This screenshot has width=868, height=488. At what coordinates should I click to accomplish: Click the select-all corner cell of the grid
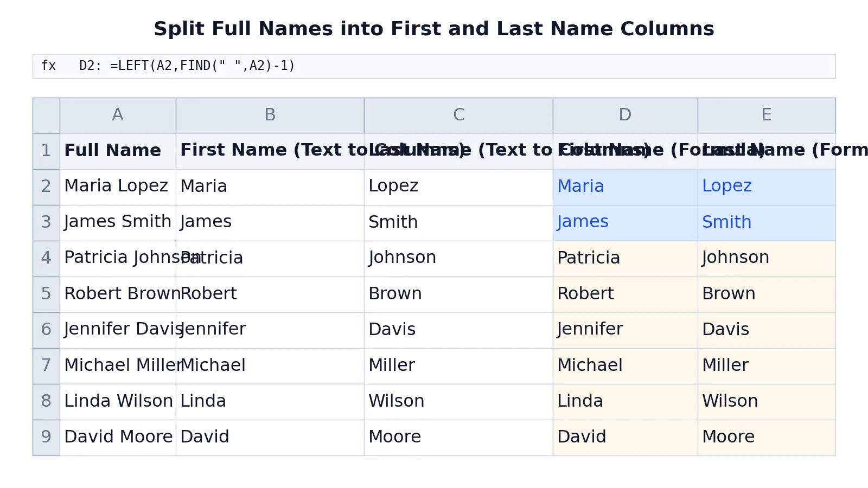[46, 115]
